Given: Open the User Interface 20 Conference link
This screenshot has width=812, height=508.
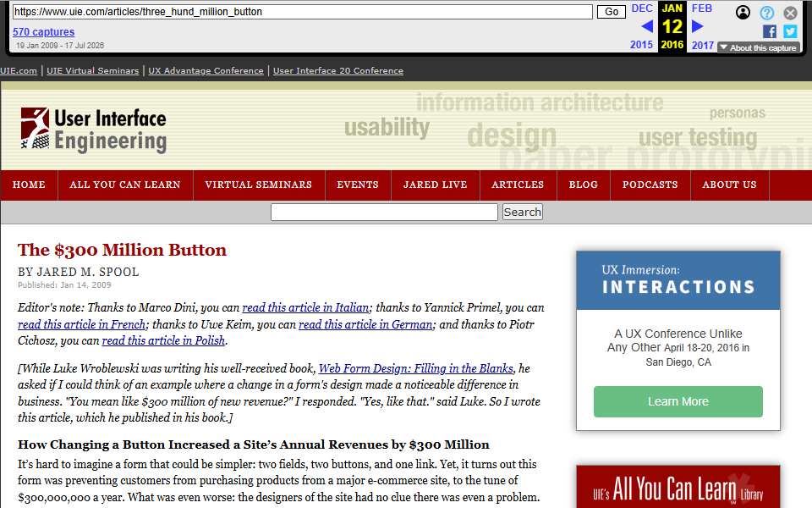Looking at the screenshot, I should pyautogui.click(x=338, y=70).
